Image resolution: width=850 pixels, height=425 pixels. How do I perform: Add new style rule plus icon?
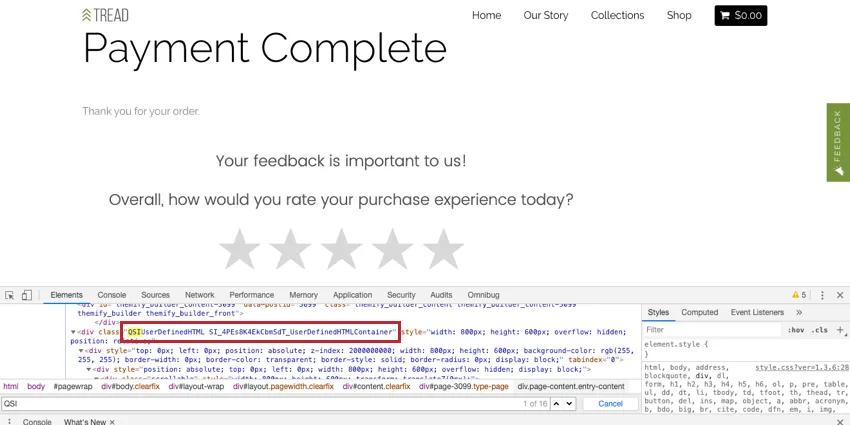pos(840,330)
